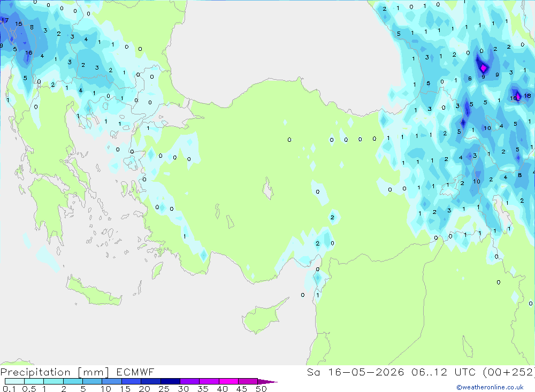Select the 35–40 mm purple legend box
The height and width of the screenshot is (392, 535).
(209, 381)
